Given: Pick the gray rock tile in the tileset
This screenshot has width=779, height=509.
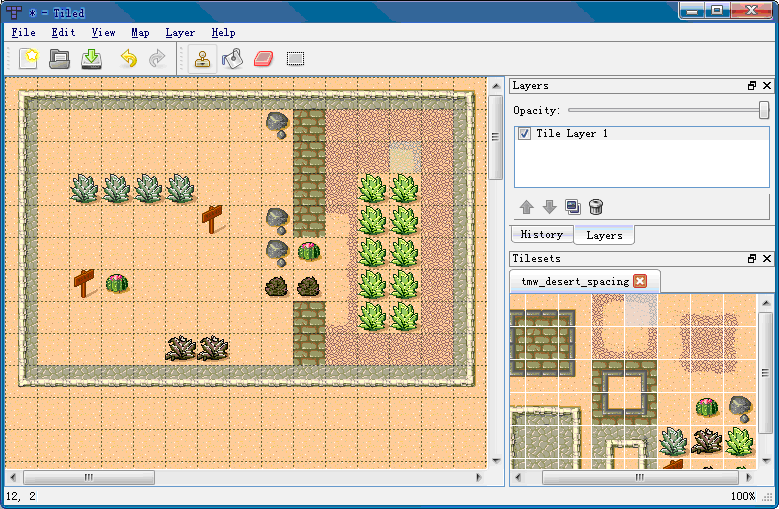Looking at the screenshot, I should click(740, 409).
